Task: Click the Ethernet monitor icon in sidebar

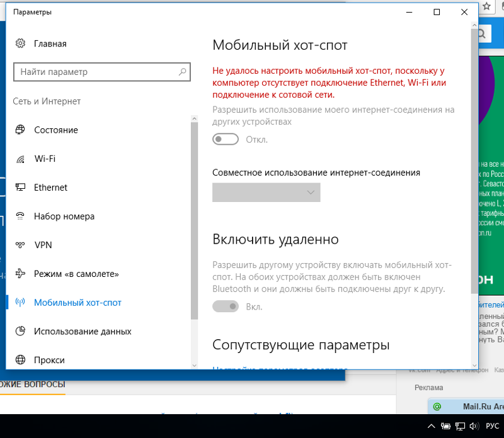Action: (x=20, y=187)
